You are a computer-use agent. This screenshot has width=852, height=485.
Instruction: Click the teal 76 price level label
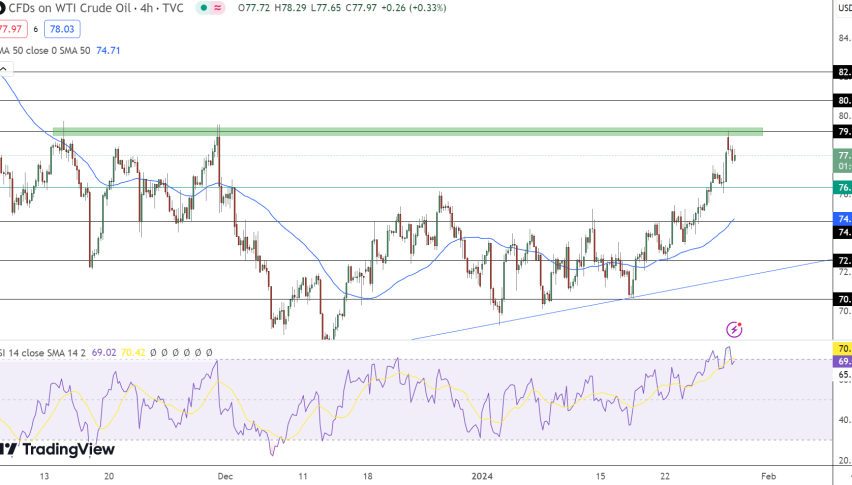pos(842,188)
